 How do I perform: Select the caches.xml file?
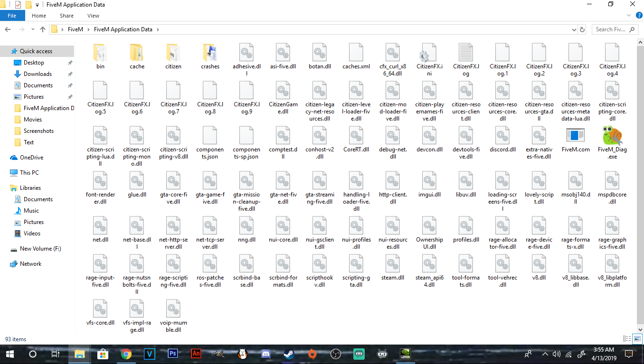[356, 53]
